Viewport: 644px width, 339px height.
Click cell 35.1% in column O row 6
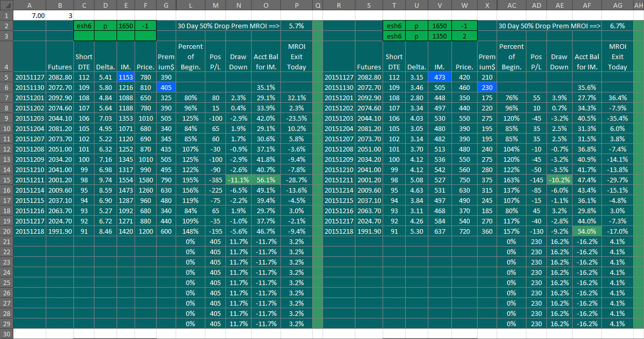pos(266,87)
